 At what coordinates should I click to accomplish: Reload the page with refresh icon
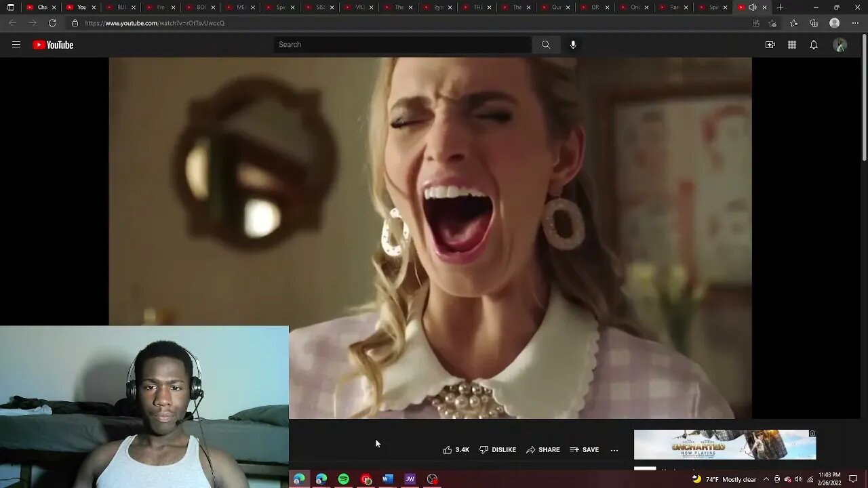(x=52, y=23)
